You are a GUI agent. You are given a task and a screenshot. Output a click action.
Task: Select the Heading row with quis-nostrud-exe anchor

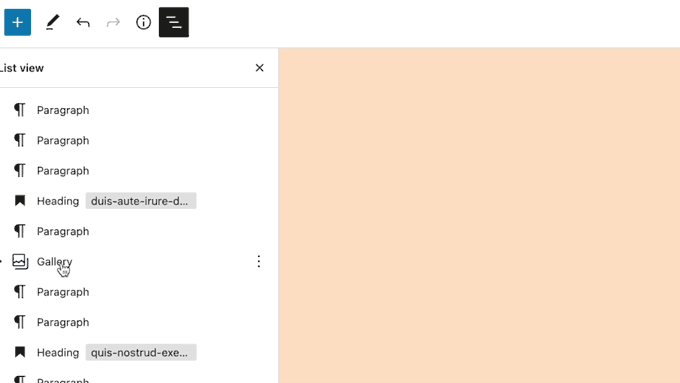[x=139, y=352]
